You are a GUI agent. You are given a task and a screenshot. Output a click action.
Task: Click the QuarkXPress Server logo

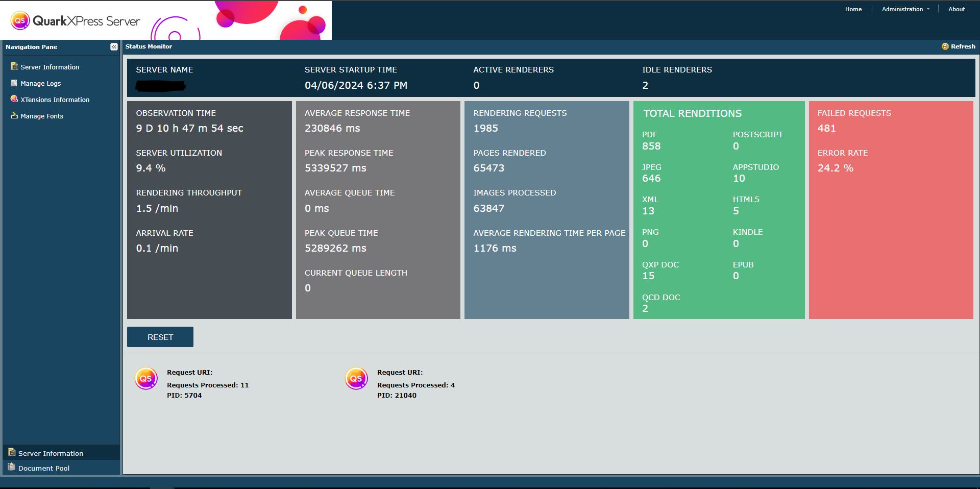pos(76,21)
